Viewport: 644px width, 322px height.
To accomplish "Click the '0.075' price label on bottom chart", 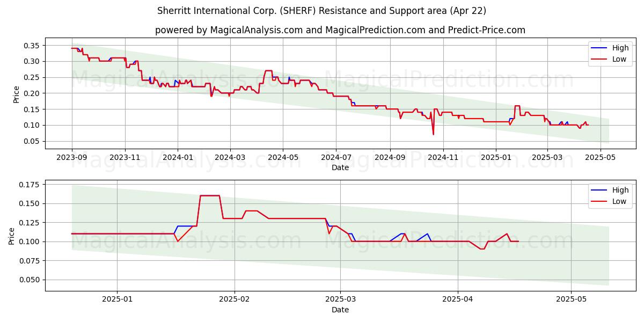I will coord(30,261).
